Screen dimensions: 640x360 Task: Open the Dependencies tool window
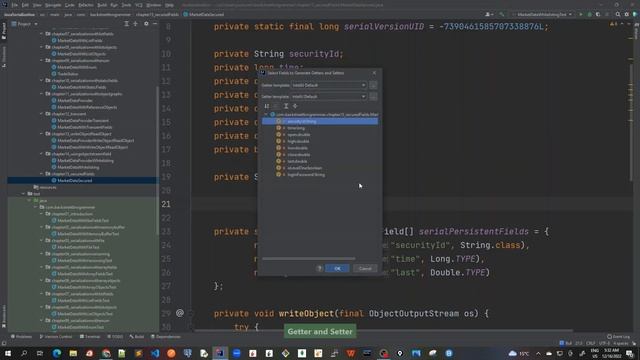tap(166, 337)
